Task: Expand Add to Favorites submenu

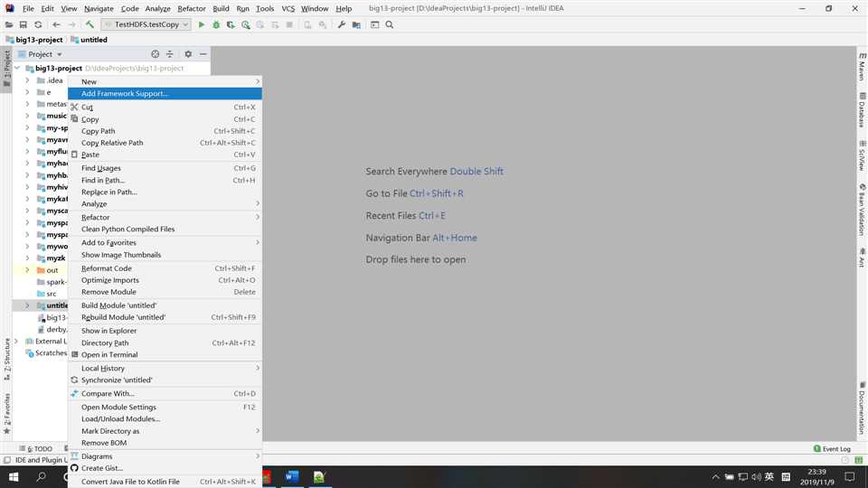Action: 165,242
